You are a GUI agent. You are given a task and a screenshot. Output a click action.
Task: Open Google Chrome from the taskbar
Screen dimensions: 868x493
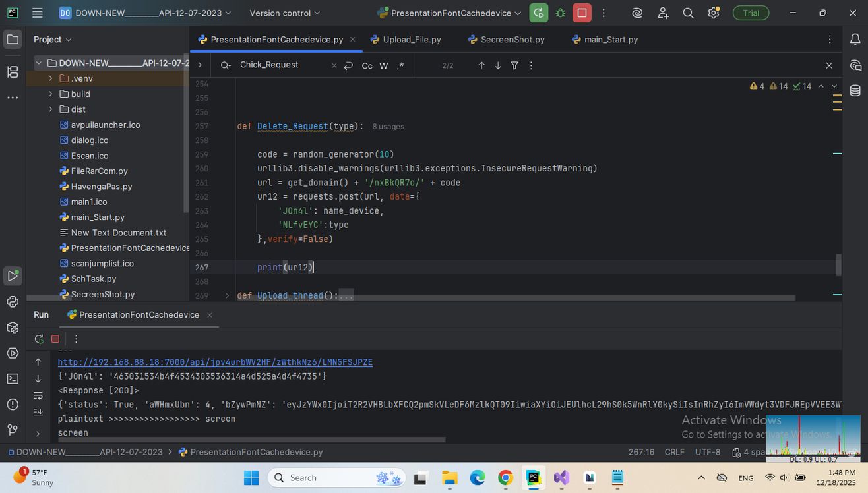[505, 478]
